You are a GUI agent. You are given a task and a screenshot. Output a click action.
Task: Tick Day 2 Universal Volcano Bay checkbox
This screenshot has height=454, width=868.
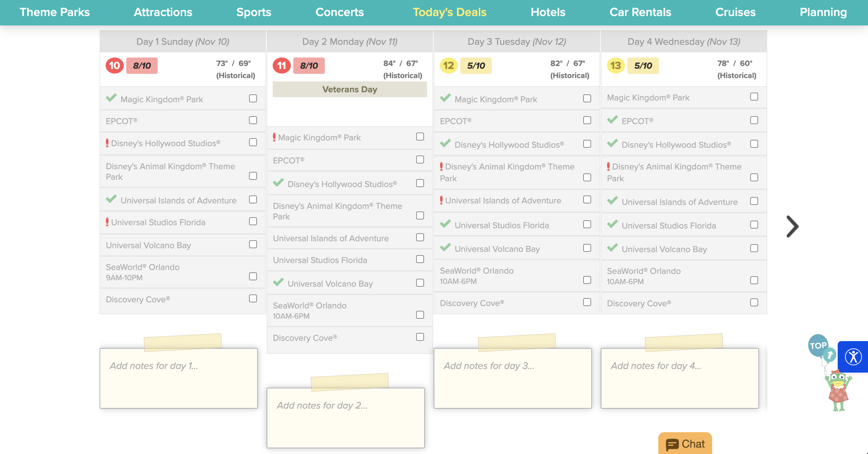tap(420, 283)
